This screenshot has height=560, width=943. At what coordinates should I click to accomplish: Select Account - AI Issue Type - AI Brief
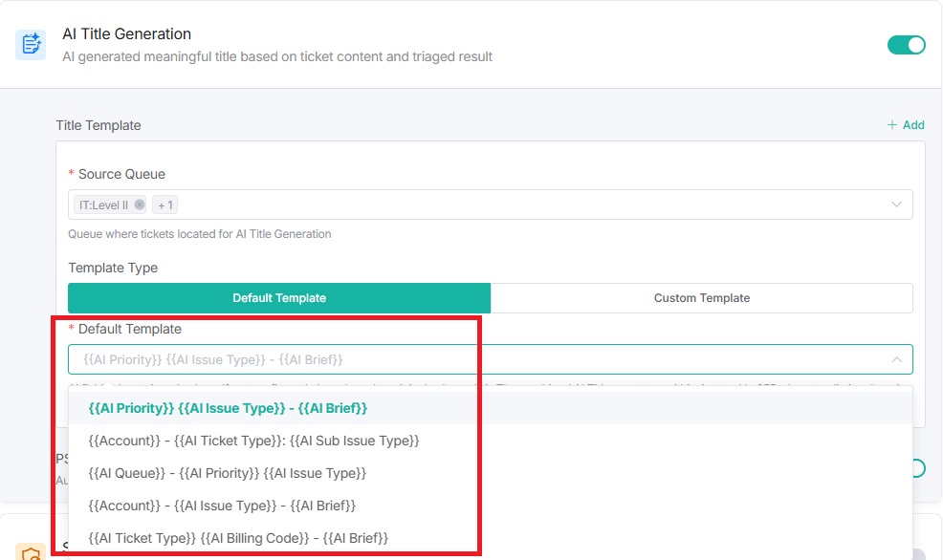click(x=222, y=506)
